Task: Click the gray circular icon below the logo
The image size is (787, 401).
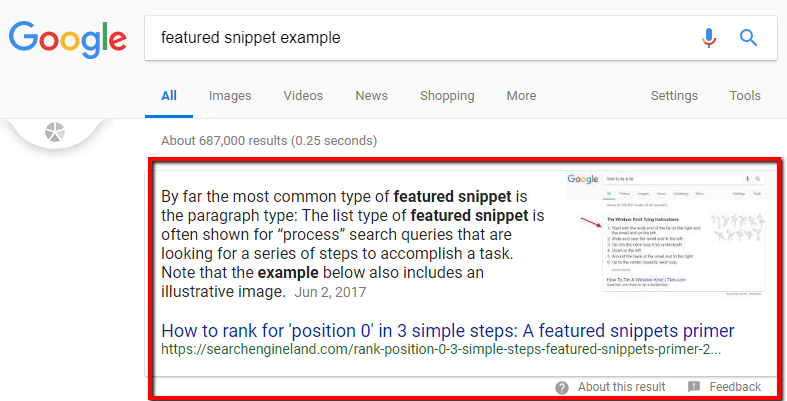Action: (55, 132)
